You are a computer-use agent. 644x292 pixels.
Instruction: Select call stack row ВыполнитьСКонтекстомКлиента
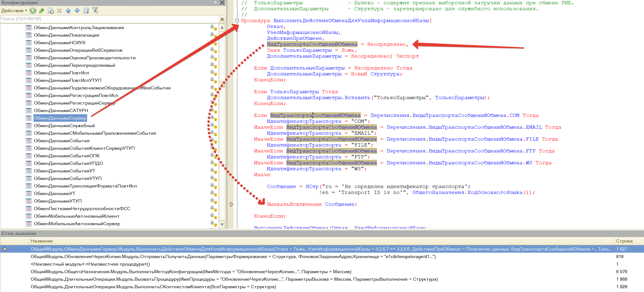(x=322, y=287)
